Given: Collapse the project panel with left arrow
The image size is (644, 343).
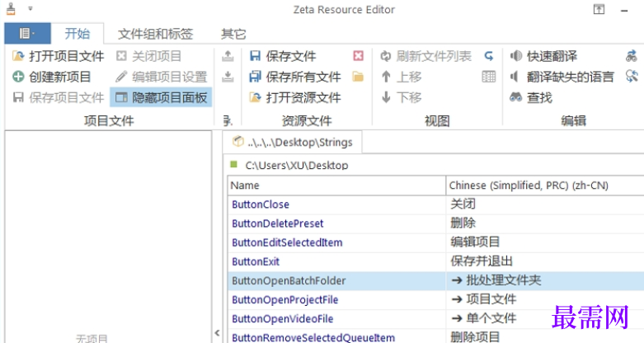Looking at the screenshot, I should coord(217,333).
